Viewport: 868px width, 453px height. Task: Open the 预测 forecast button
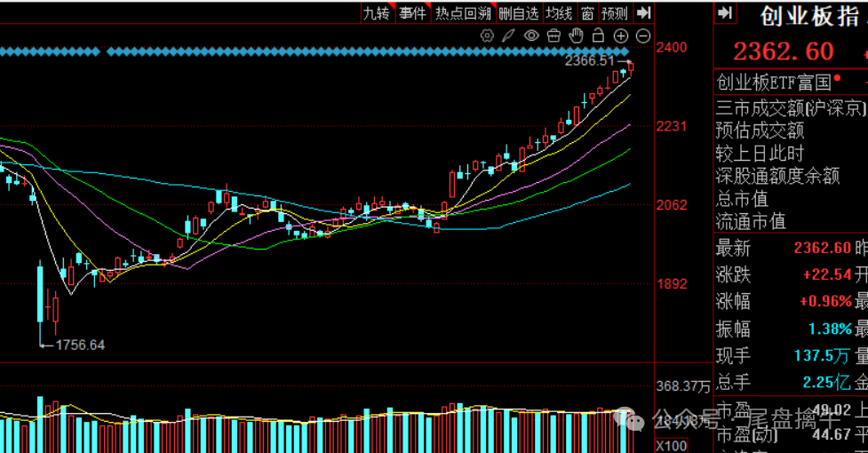[x=615, y=13]
